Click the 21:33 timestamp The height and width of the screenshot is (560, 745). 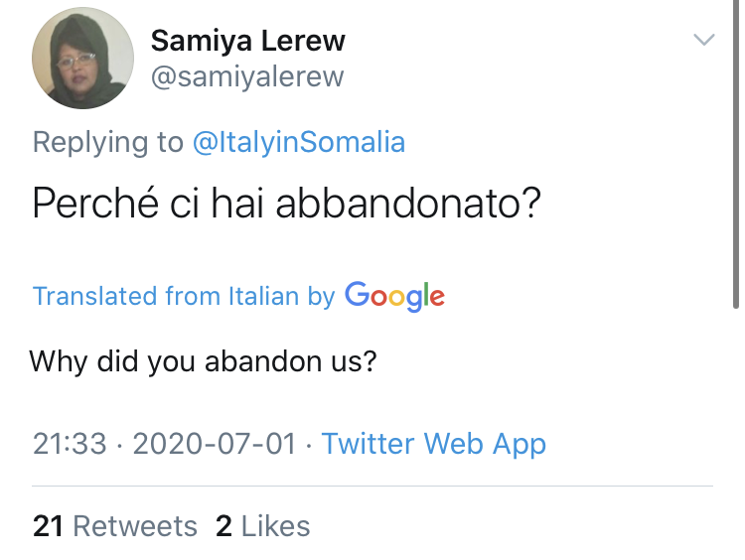coord(70,444)
